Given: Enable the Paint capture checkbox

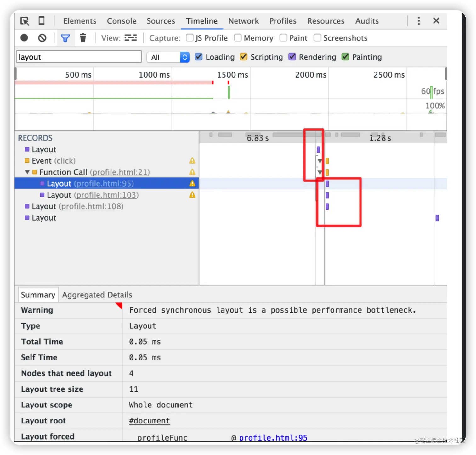Looking at the screenshot, I should [283, 38].
